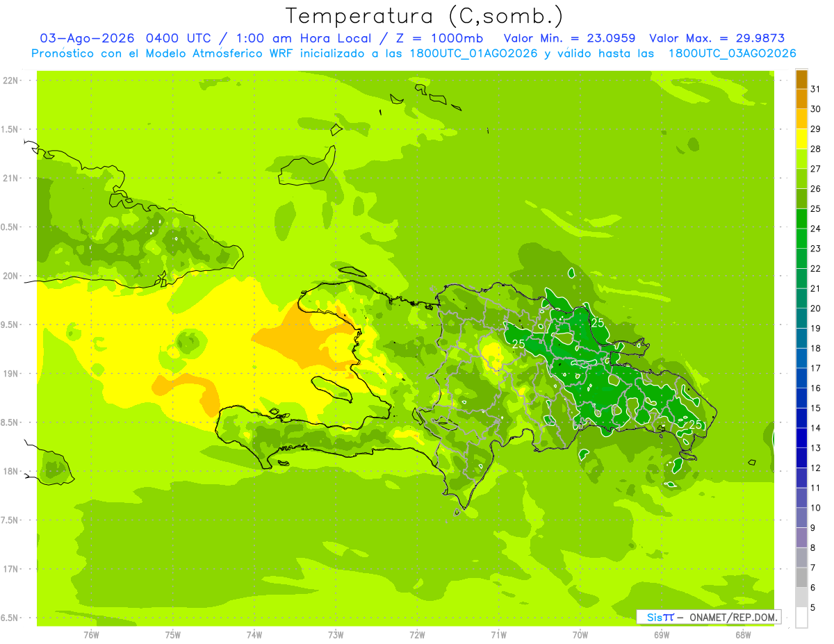The width and height of the screenshot is (834, 644).
Task: Select the green swatch between 24 and 25
Action: click(x=801, y=219)
